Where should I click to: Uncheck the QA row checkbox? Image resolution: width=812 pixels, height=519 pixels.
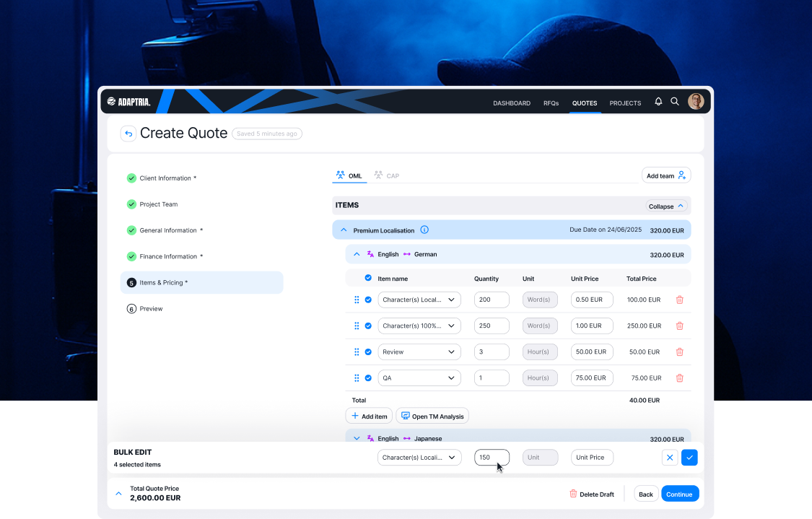[x=368, y=378]
